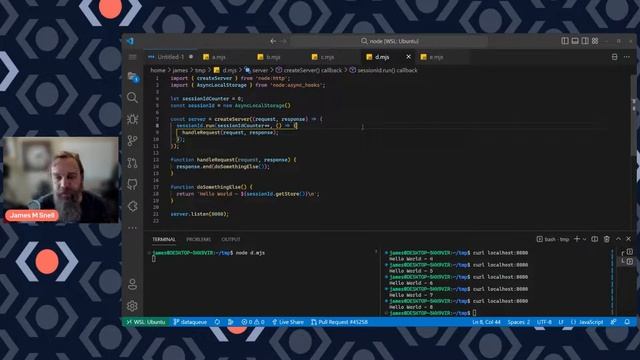
Task: Open the Source Control view
Action: click(132, 141)
